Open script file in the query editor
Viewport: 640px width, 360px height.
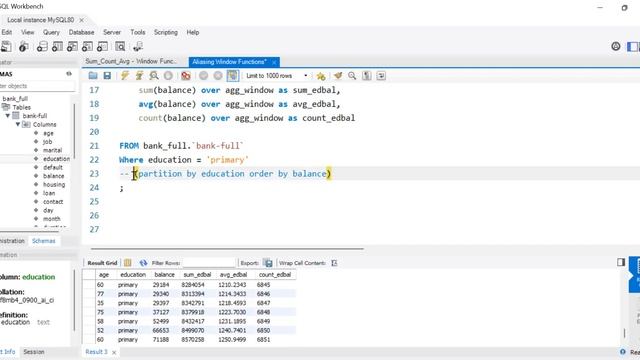(93, 76)
